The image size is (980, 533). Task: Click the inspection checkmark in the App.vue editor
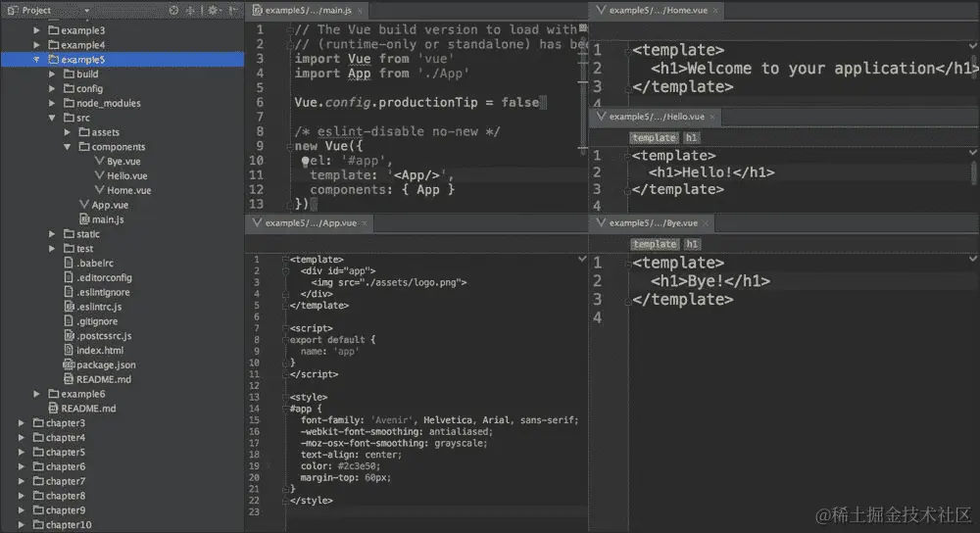[582, 258]
